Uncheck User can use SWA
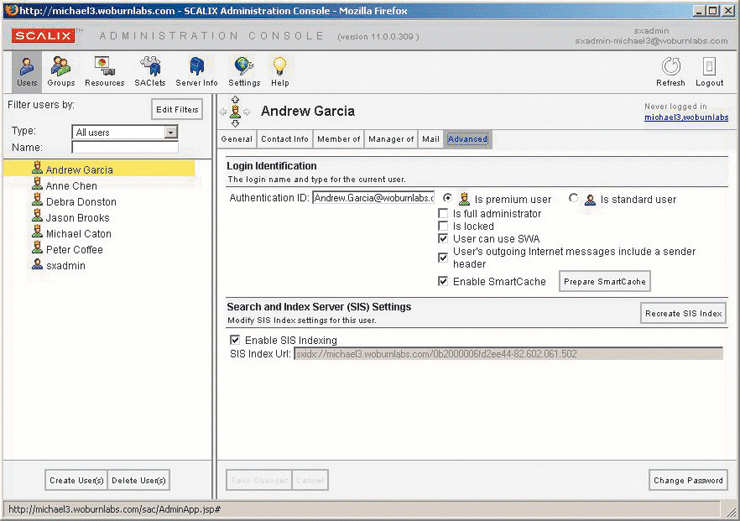Viewport: 740px width, 521px height. [x=443, y=238]
